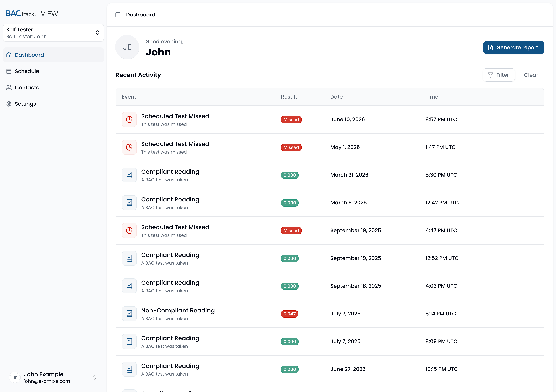Image resolution: width=556 pixels, height=392 pixels.
Task: Click the date June 27, 2025
Action: [348, 369]
